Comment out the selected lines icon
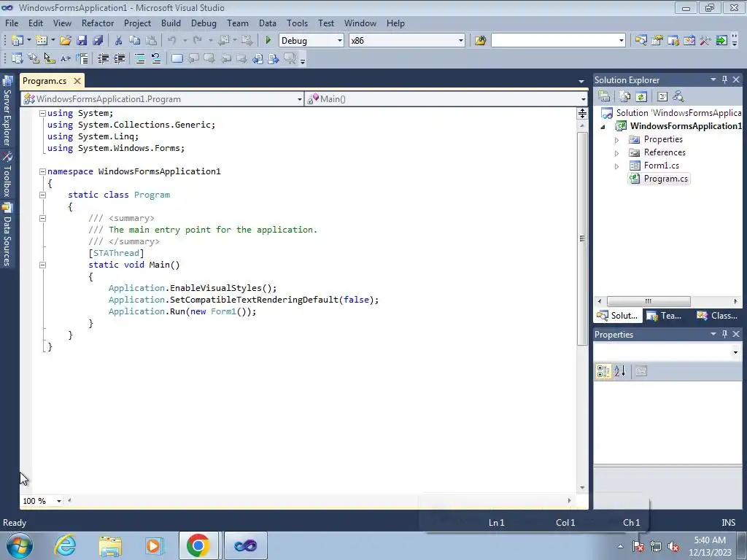This screenshot has height=560, width=747. coord(139,58)
